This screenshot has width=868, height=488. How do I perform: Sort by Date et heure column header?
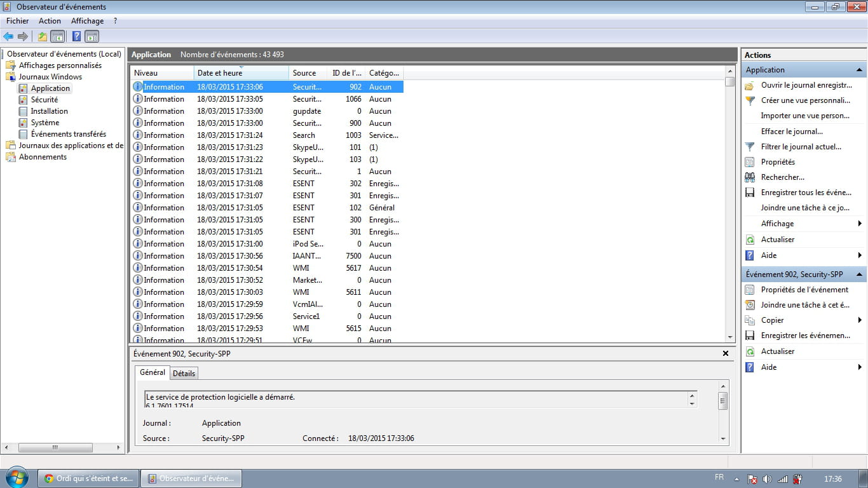point(241,73)
